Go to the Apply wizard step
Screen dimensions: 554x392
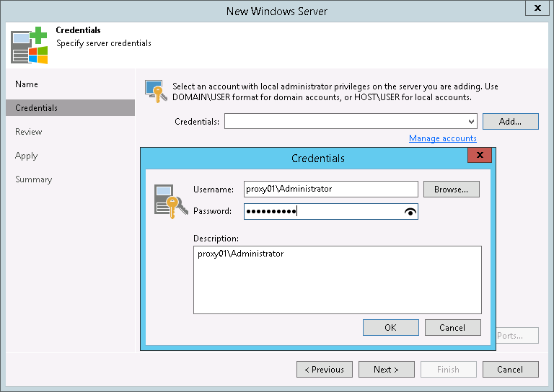(27, 156)
